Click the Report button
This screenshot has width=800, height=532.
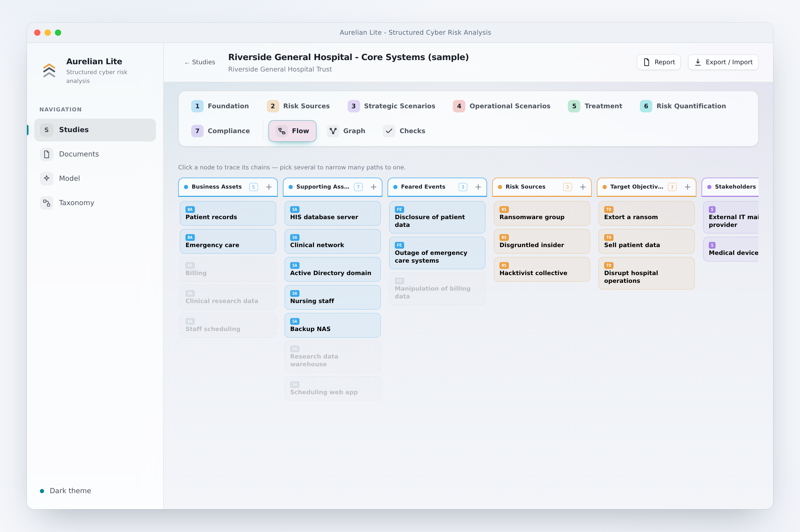(x=659, y=62)
